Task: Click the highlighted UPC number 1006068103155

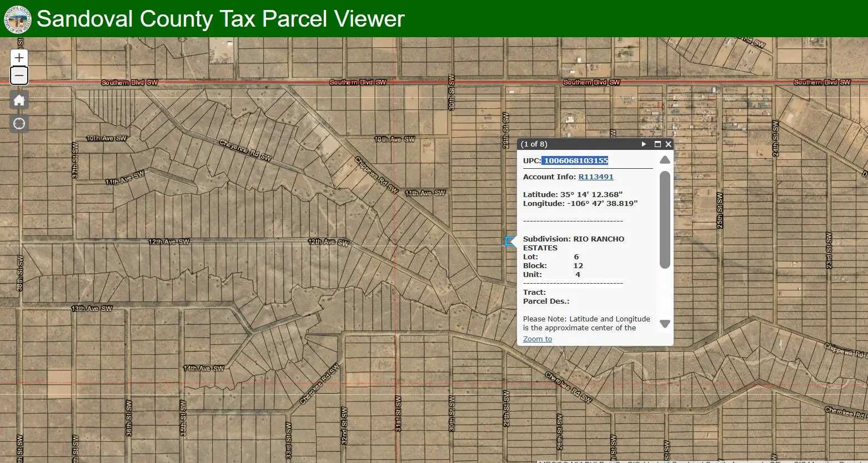Action: click(x=575, y=161)
